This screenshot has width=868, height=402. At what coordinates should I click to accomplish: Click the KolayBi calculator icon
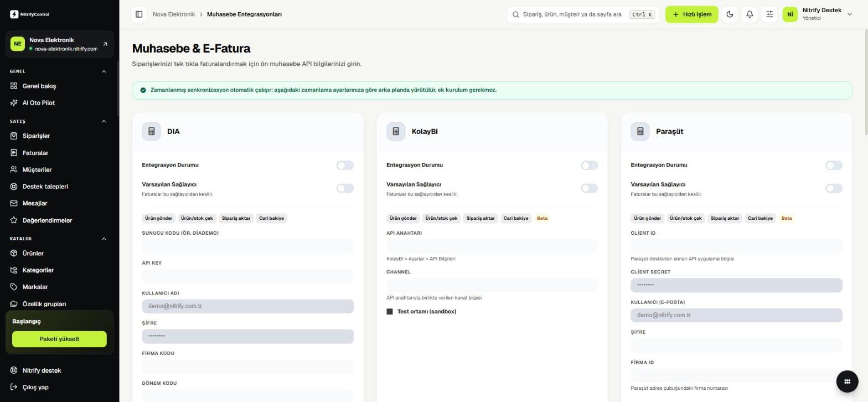pos(396,131)
